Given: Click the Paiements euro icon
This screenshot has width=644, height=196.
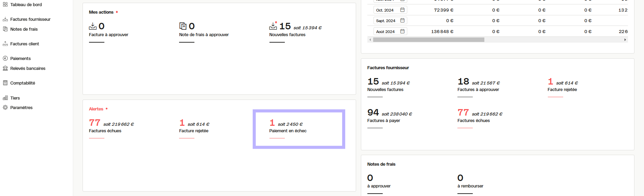Looking at the screenshot, I should coord(5,58).
